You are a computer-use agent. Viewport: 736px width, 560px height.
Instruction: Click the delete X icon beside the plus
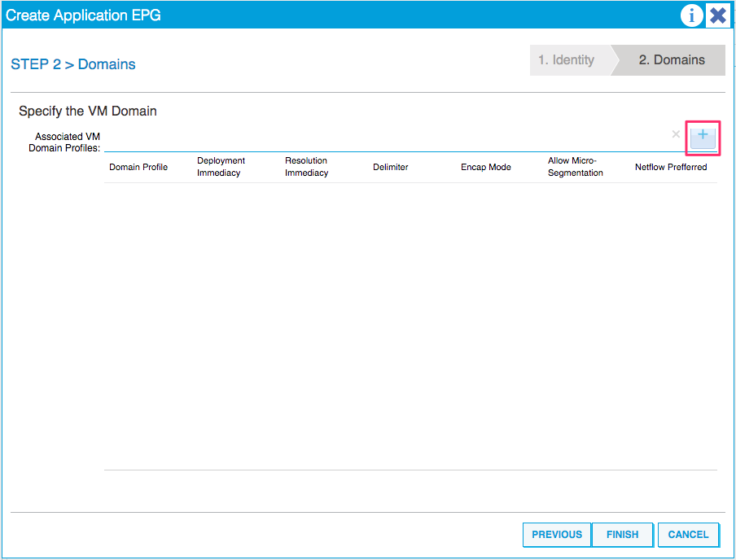click(x=676, y=134)
